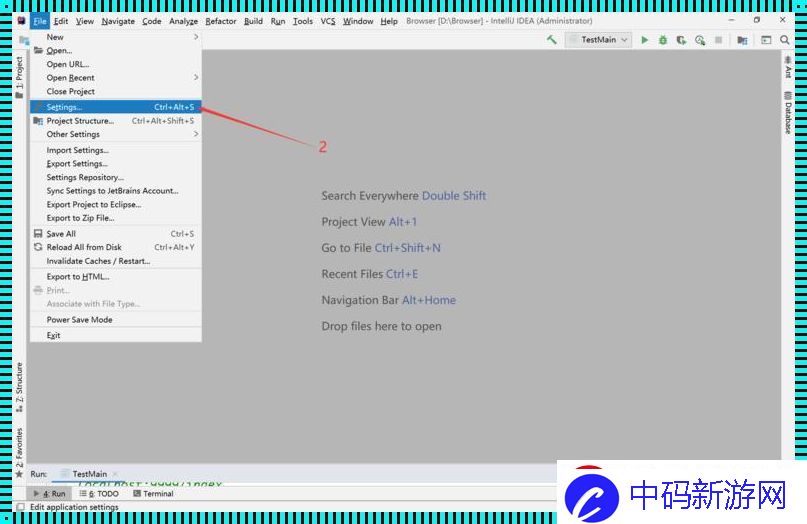Close the TestMain run tab
The width and height of the screenshot is (807, 524).
coord(115,474)
